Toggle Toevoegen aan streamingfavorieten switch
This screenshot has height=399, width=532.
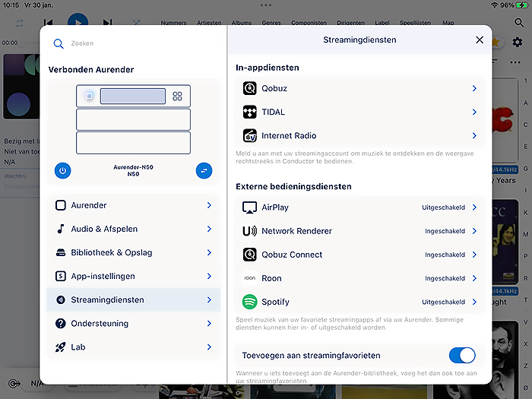[x=461, y=355]
